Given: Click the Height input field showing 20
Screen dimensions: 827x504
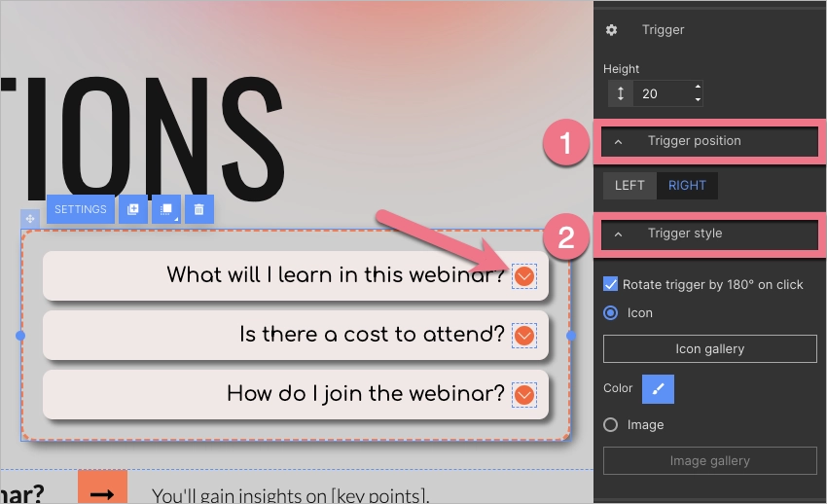Looking at the screenshot, I should (x=664, y=93).
